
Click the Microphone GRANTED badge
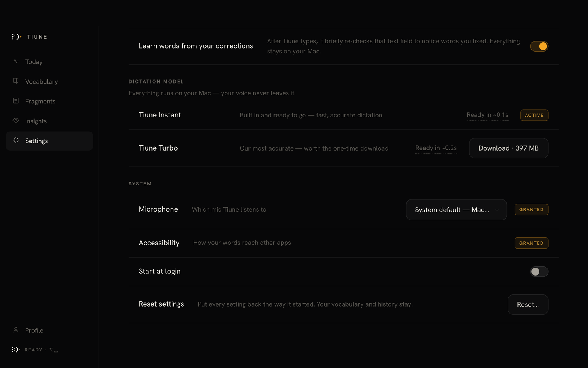click(x=531, y=209)
